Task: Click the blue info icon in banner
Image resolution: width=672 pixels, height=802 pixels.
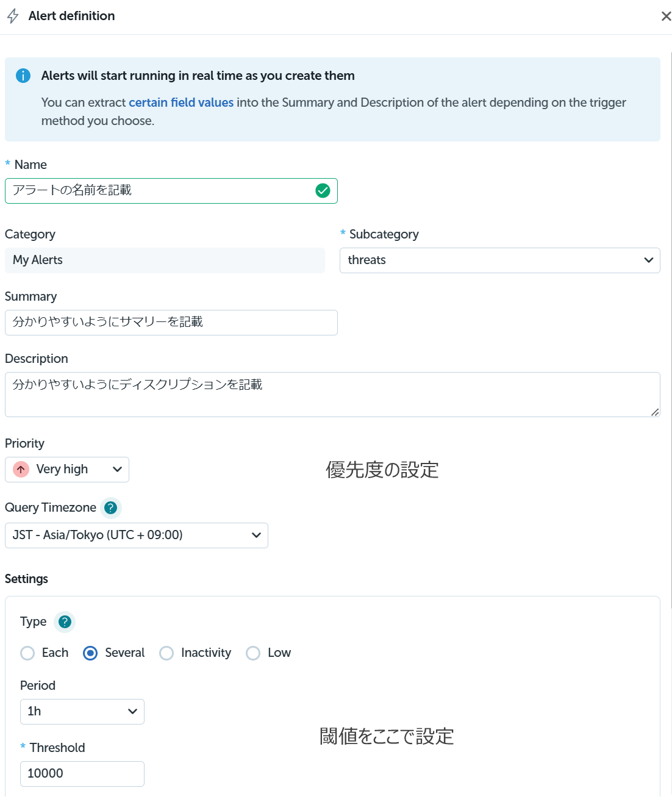Action: point(23,76)
